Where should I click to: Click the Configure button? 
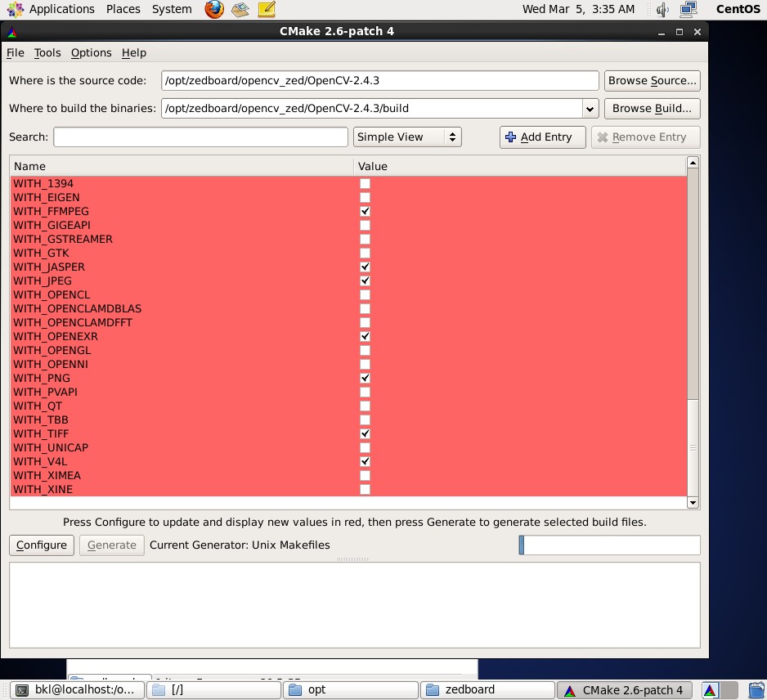coord(42,545)
